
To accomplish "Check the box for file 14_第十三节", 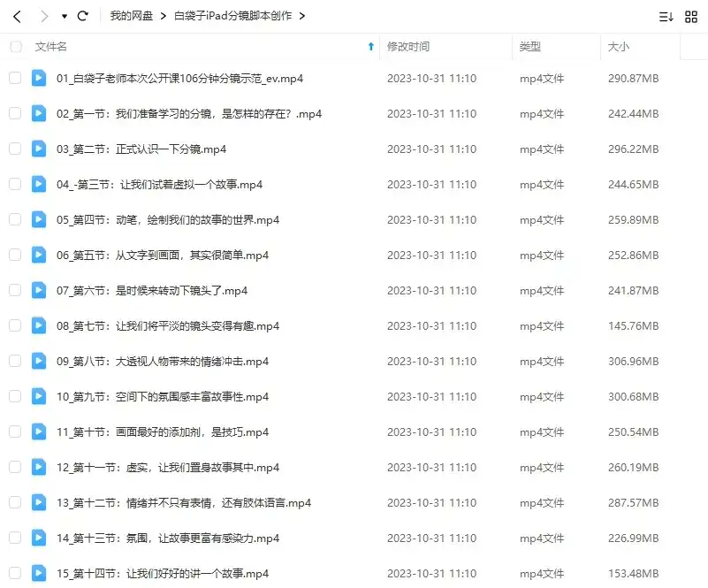I will (15, 538).
